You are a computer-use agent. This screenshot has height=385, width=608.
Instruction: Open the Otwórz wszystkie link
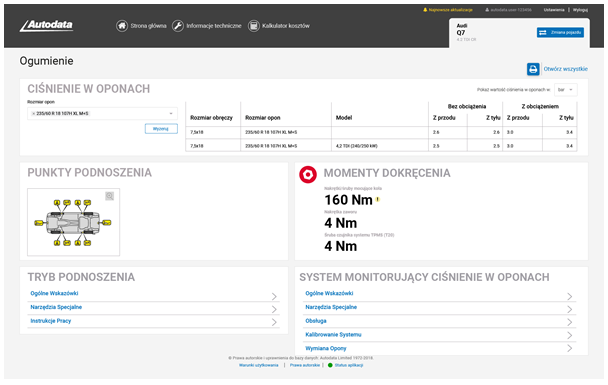click(565, 69)
